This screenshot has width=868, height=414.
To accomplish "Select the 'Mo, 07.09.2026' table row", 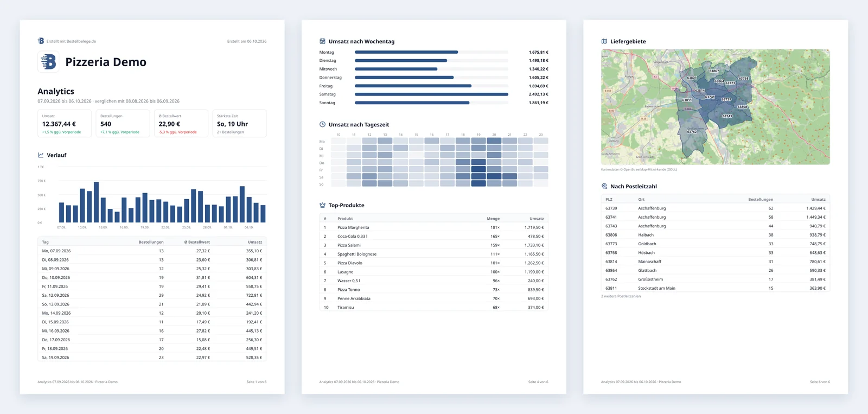I will pos(152,251).
